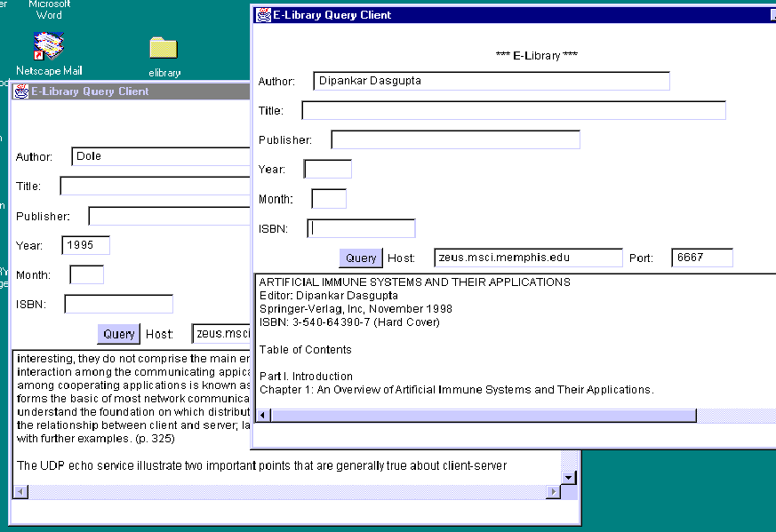Click the Host field in the background window
The image size is (776, 532).
221,334
